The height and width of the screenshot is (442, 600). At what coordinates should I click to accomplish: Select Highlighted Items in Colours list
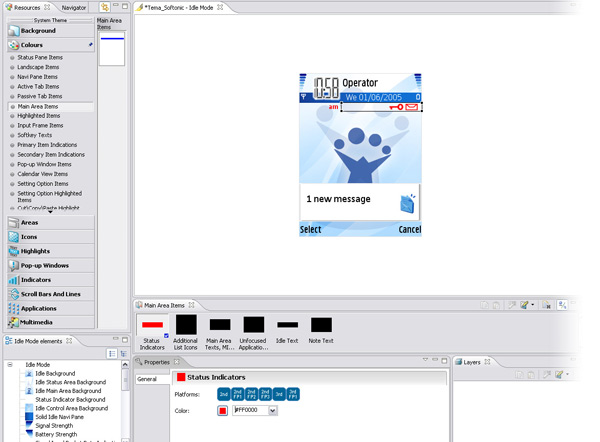(x=38, y=116)
